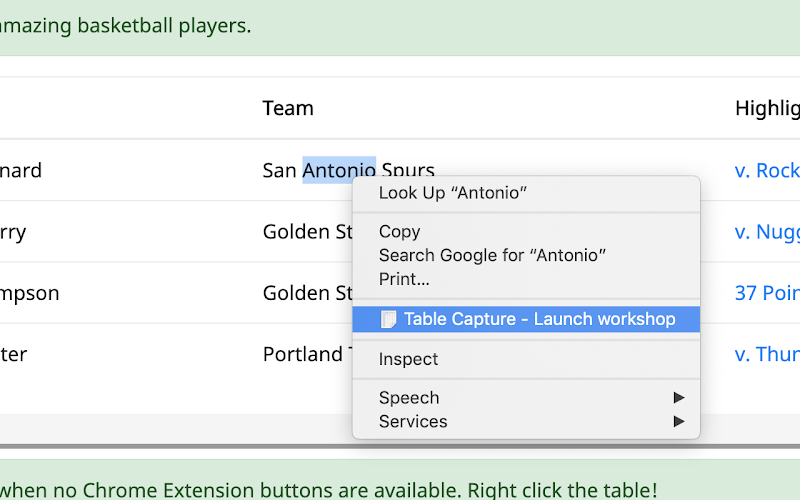The width and height of the screenshot is (800, 500).
Task: Choose Search Google for "Antonio"
Action: point(526,255)
